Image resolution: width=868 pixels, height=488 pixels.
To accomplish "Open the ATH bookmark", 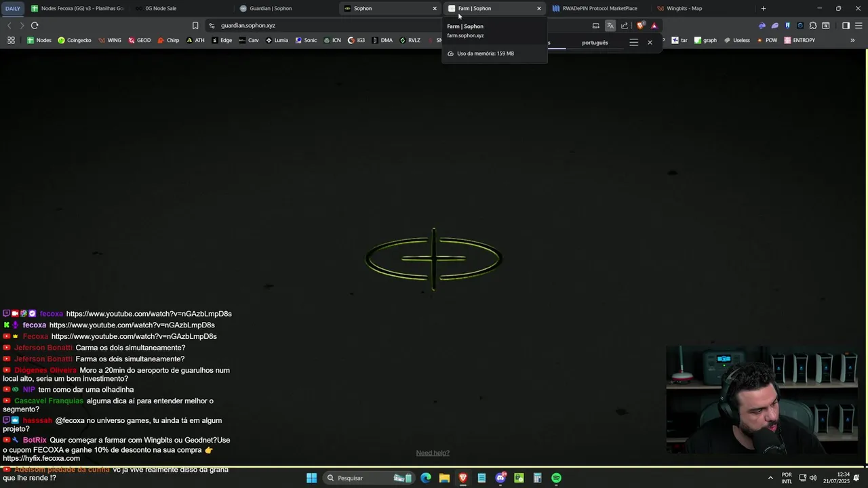I will [x=195, y=40].
